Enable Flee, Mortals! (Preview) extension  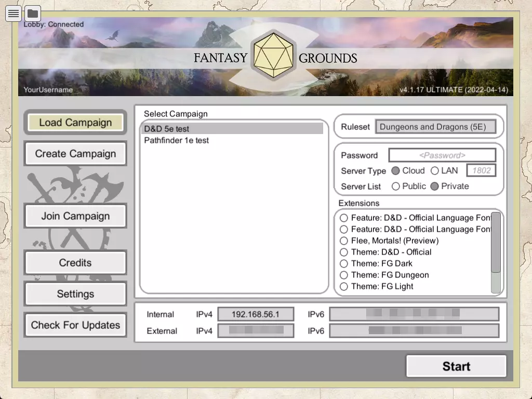click(344, 241)
